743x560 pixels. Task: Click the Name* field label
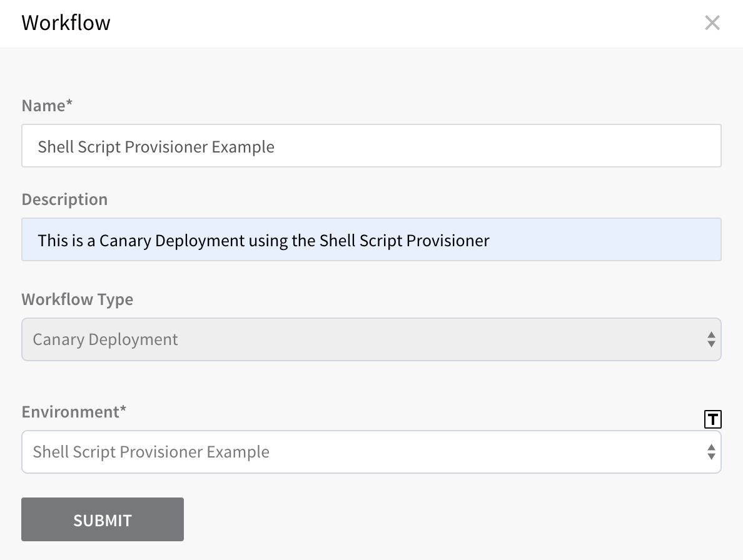pyautogui.click(x=47, y=106)
